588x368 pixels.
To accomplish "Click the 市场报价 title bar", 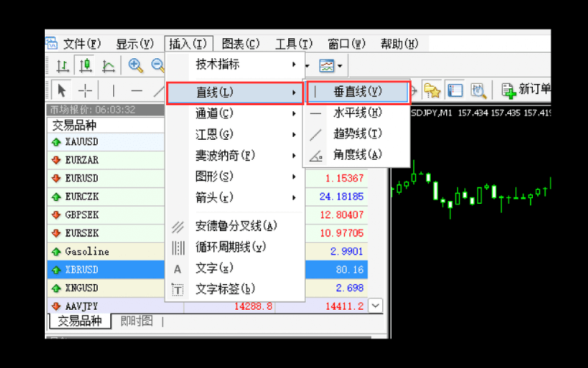I will [106, 110].
